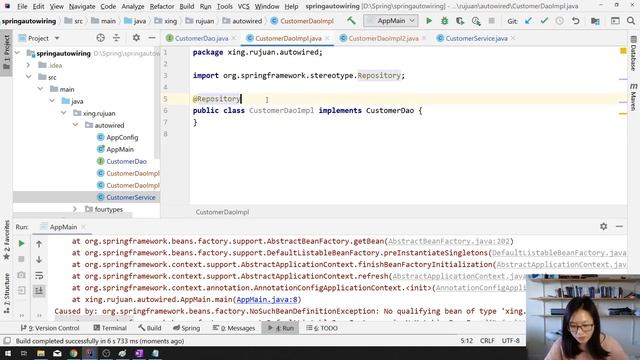Switch to CustomerService.java tab
Image resolution: width=640 pixels, height=360 pixels.
pos(476,38)
